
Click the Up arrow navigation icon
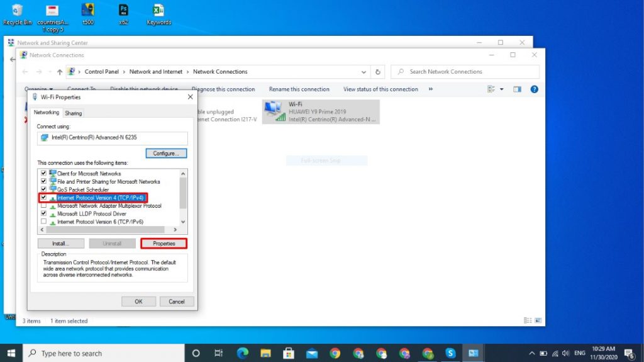coord(59,72)
